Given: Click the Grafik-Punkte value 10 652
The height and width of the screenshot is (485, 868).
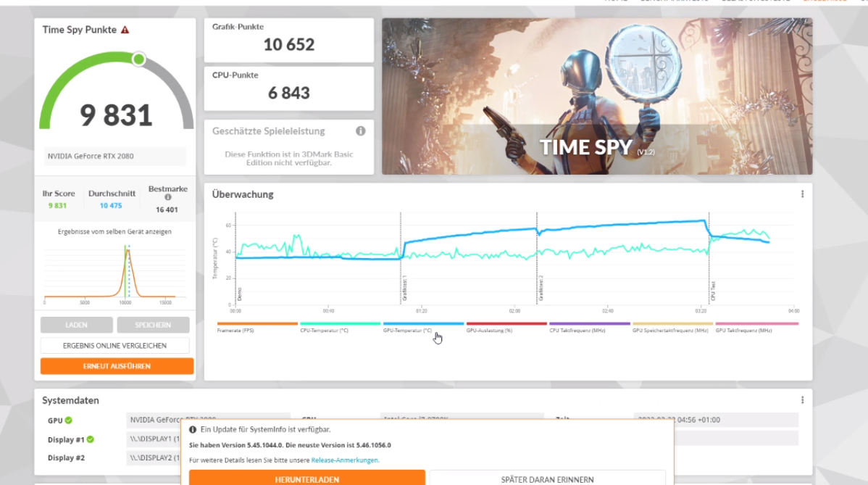Looking at the screenshot, I should pos(288,45).
